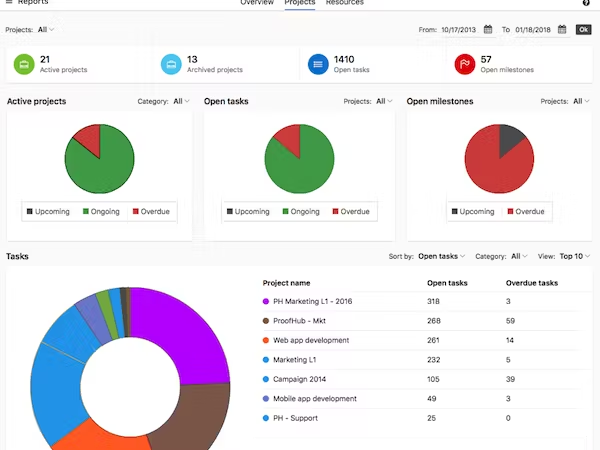Toggle Overdue legend in Active projects chart

tap(151, 212)
